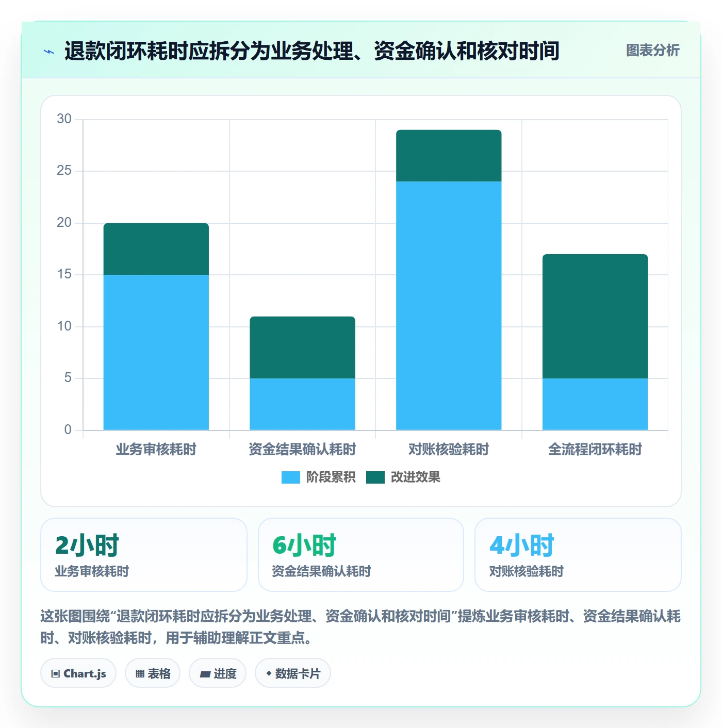Viewport: 722px width, 728px height.
Task: Click the description paragraph starting with 这张图围绕
Action: click(x=360, y=627)
